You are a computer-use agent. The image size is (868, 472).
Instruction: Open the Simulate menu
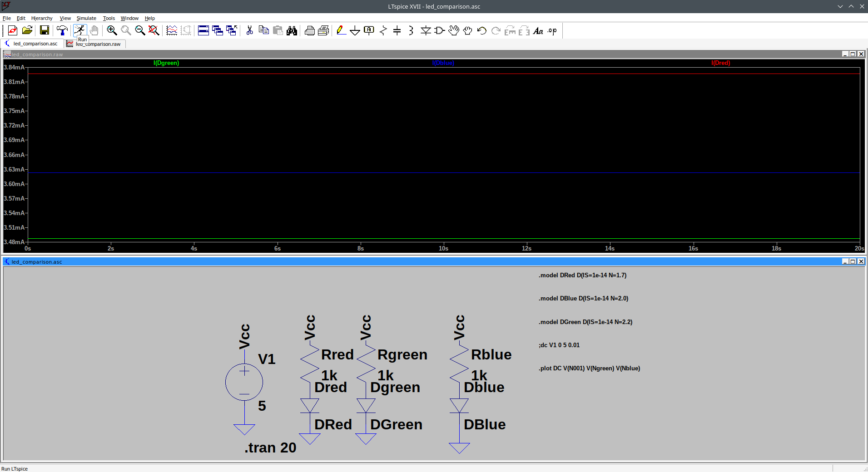tap(86, 18)
